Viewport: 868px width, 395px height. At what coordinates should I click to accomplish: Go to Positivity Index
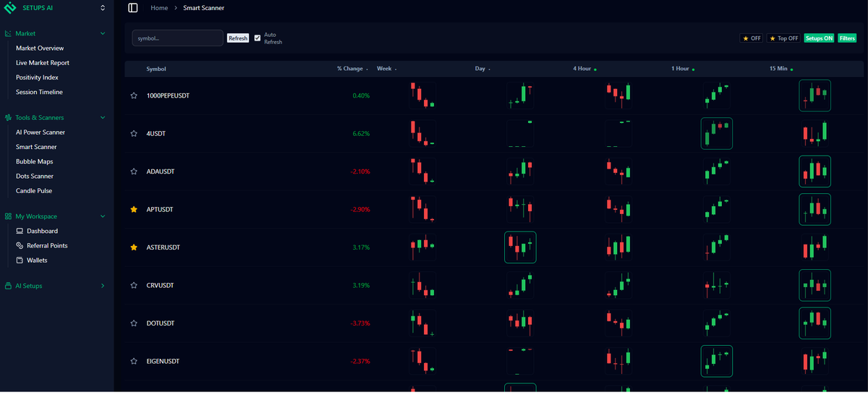pyautogui.click(x=37, y=77)
